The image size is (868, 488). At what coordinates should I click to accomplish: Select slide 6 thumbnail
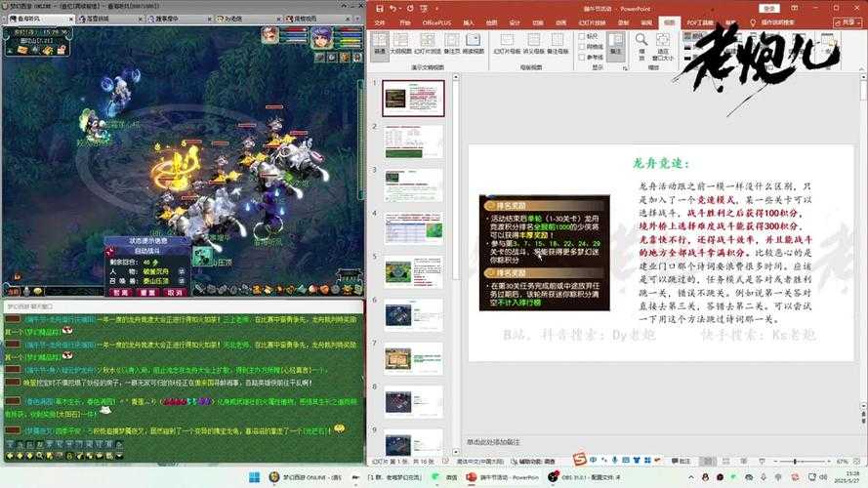point(413,315)
